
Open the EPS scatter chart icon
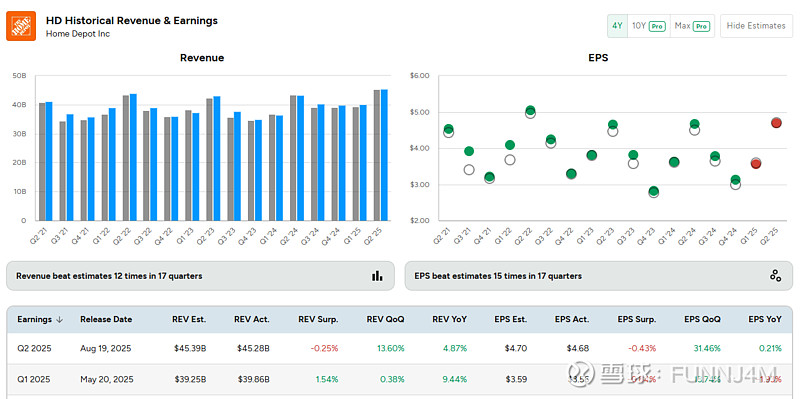pyautogui.click(x=776, y=276)
